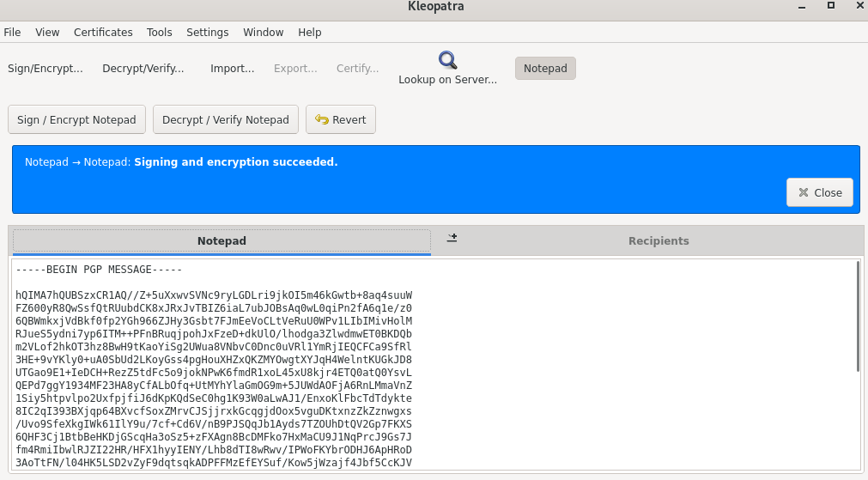
Task: Click the notepad vertical scrollbar
Action: [x=858, y=316]
